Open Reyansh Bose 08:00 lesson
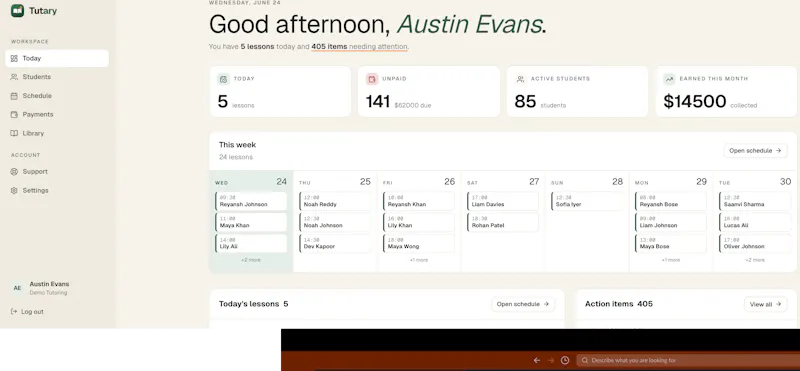The height and width of the screenshot is (371, 800). (671, 201)
